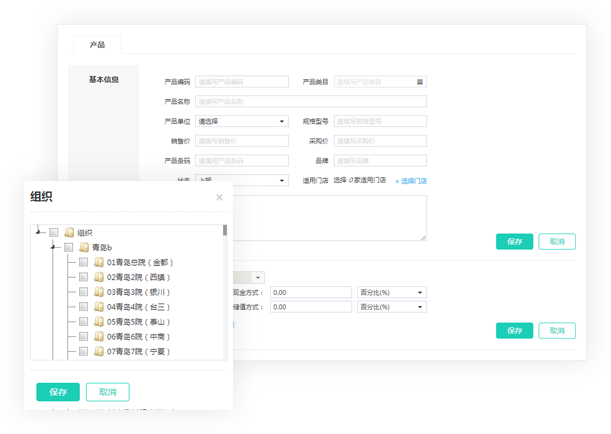Click 保存 in the 组织 dialog
Screen dimensions: 611x434
point(57,392)
